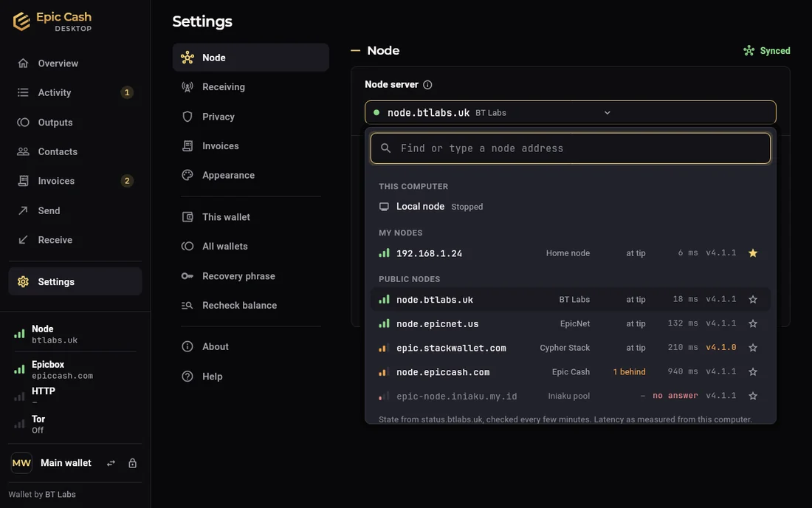This screenshot has width=812, height=508.
Task: Click the dropdown chevron arrow
Action: (607, 112)
